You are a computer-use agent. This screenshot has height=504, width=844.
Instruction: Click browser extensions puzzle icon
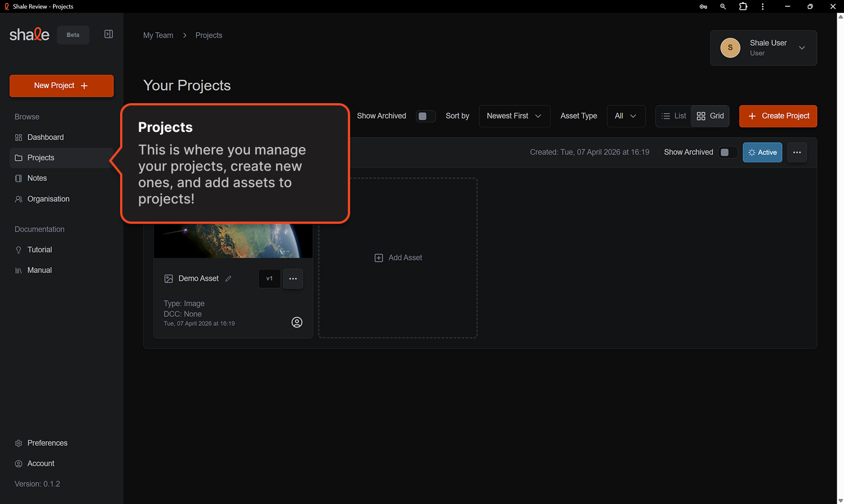click(x=743, y=6)
